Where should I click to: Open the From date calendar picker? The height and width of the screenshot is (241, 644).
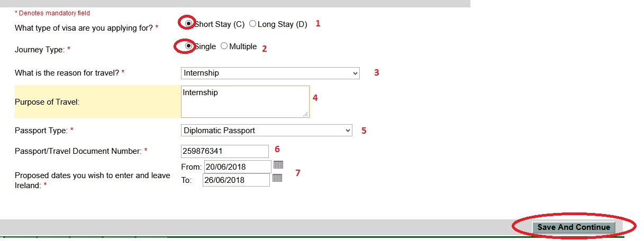point(278,165)
